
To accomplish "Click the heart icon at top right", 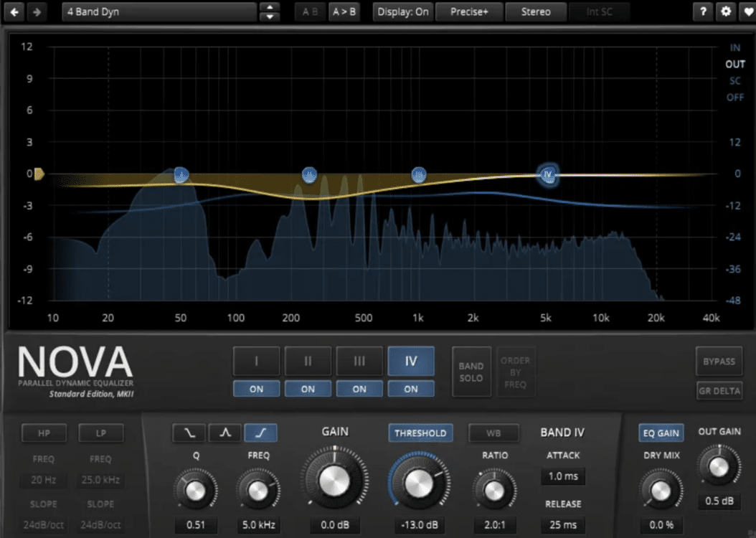I will pyautogui.click(x=747, y=12).
